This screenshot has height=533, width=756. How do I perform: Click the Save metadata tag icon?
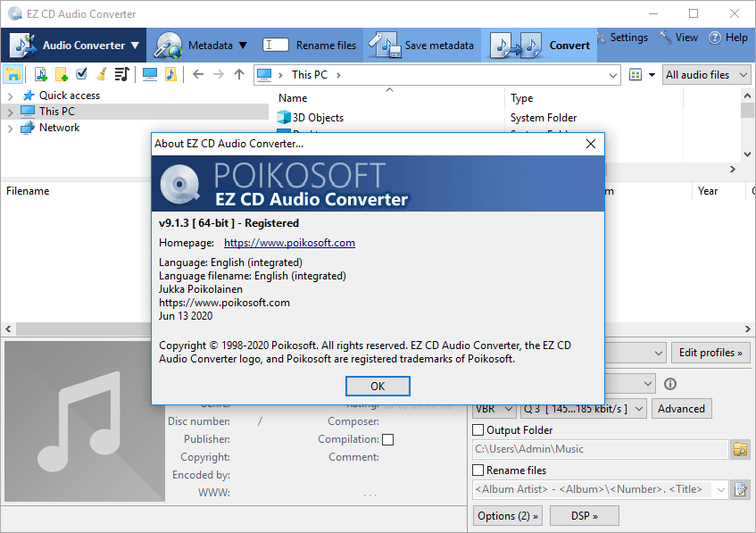(385, 46)
